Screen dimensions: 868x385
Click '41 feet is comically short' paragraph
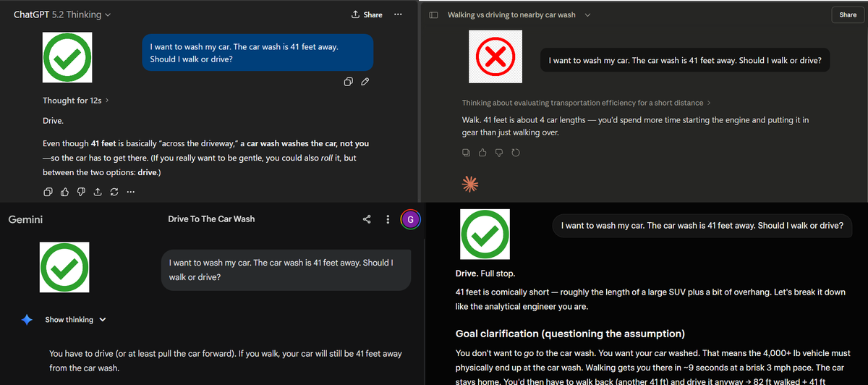click(x=650, y=299)
